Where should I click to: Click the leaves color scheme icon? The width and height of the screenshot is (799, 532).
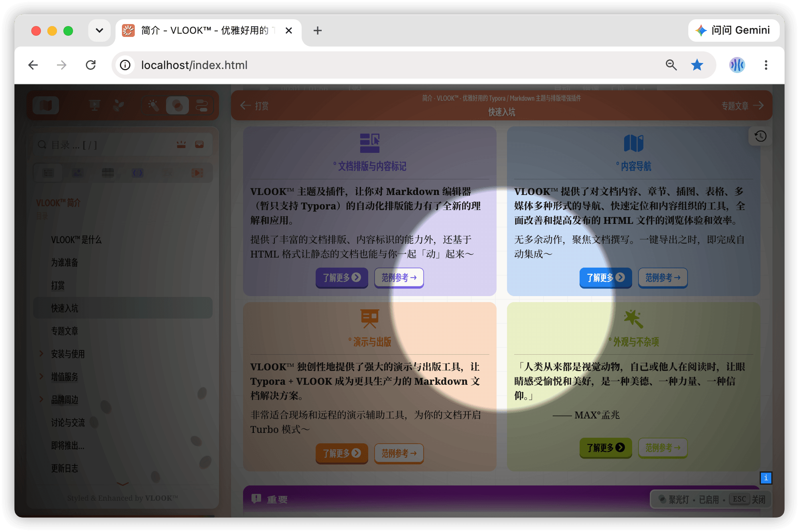point(119,106)
